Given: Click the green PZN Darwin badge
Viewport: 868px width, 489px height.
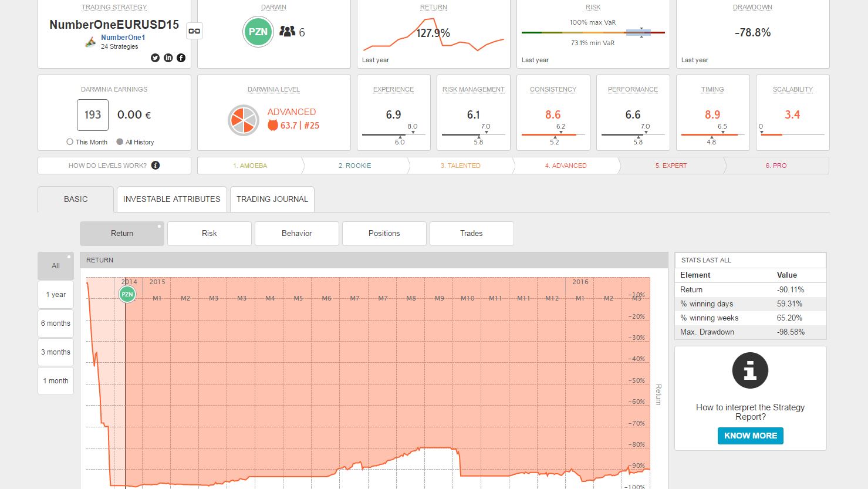Looking at the screenshot, I should coord(258,32).
